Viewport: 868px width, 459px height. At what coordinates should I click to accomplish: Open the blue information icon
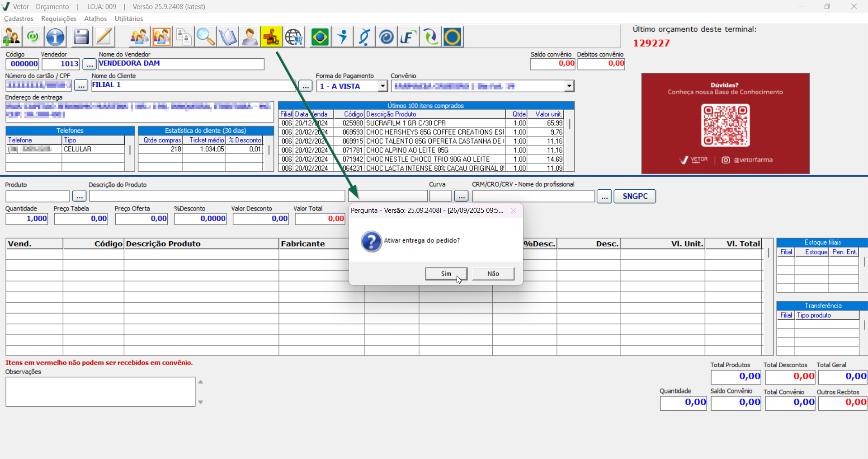coord(56,37)
